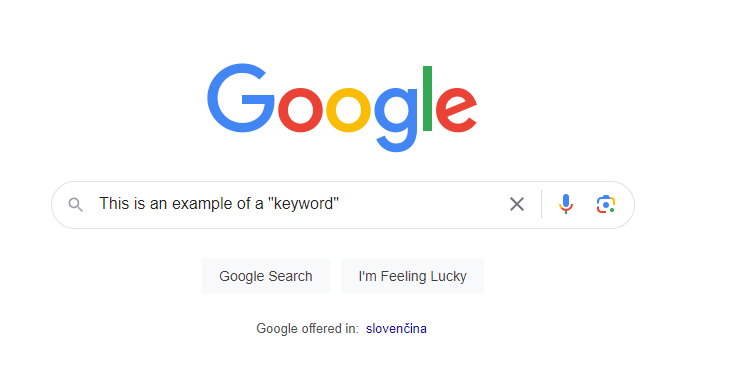This screenshot has width=734, height=389.
Task: Run the Google Search button
Action: click(266, 276)
